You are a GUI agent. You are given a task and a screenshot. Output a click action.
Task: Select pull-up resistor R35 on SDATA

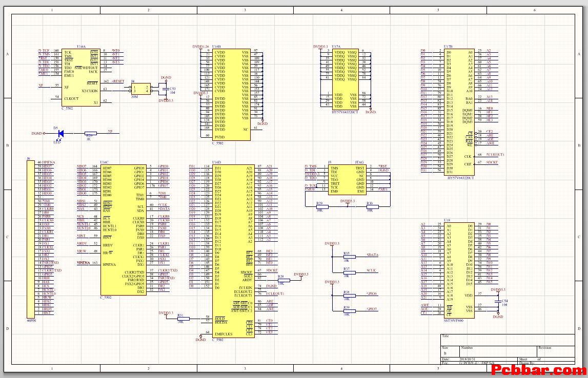coord(349,257)
